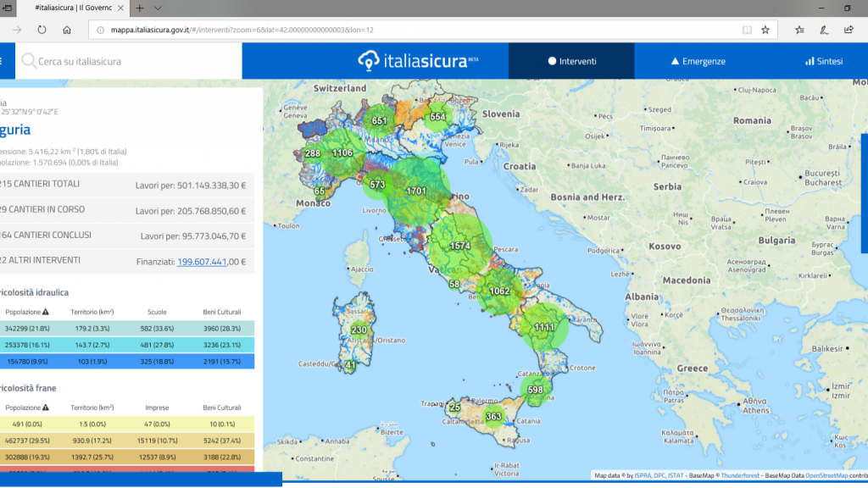Click the 41 cluster in southern Sardinia
The image size is (868, 488).
click(350, 365)
